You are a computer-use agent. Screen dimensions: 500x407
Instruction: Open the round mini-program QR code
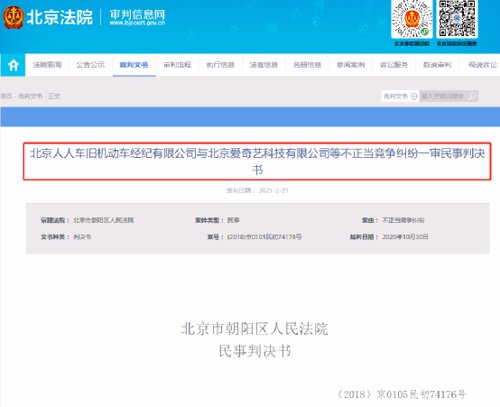pos(412,19)
